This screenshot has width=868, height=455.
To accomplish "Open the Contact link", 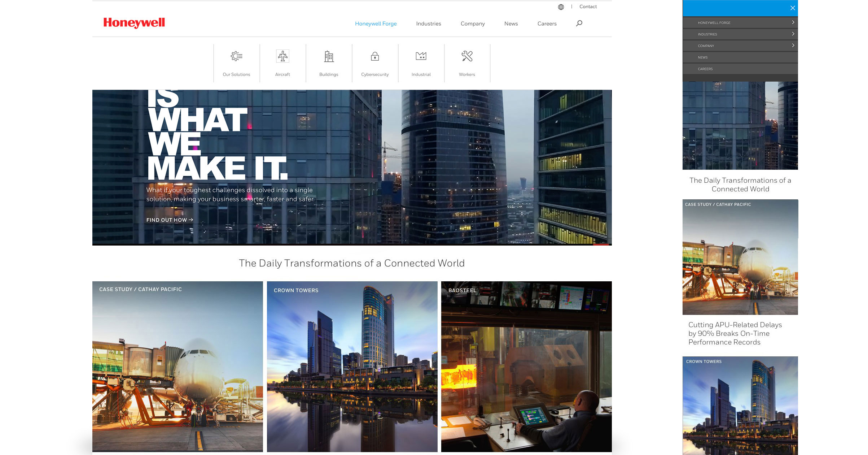I will 588,7.
